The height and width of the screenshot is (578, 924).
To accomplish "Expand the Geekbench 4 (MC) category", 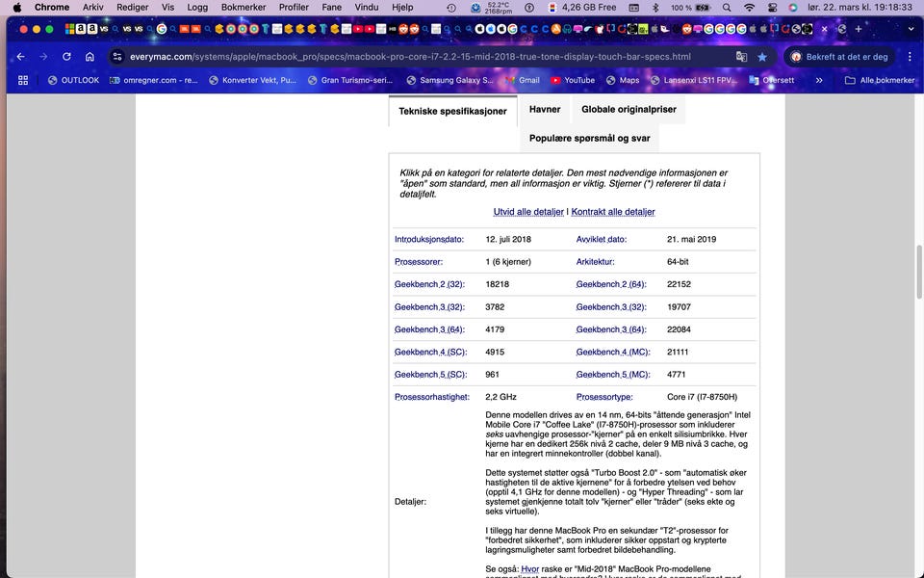I will pyautogui.click(x=613, y=353).
